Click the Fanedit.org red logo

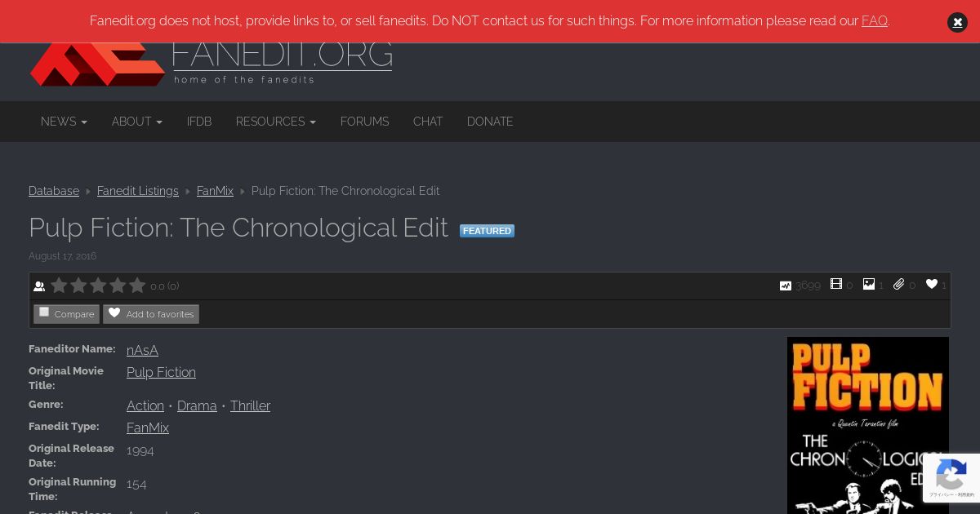98,64
